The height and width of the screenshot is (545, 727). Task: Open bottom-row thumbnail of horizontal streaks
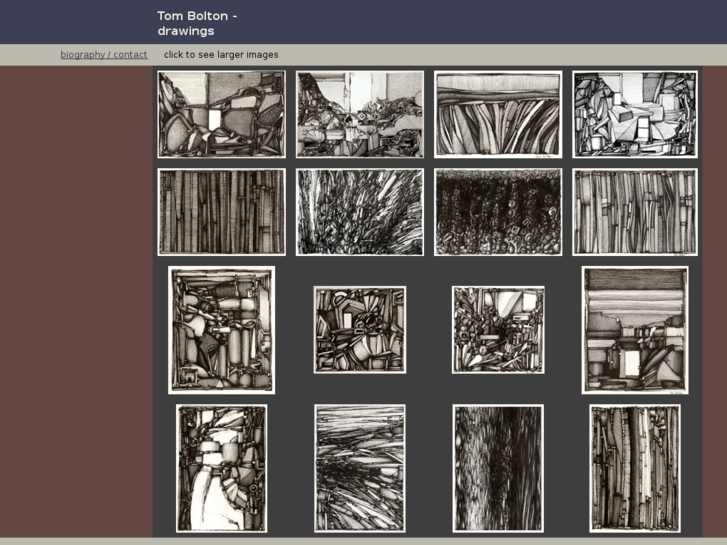[x=360, y=468]
